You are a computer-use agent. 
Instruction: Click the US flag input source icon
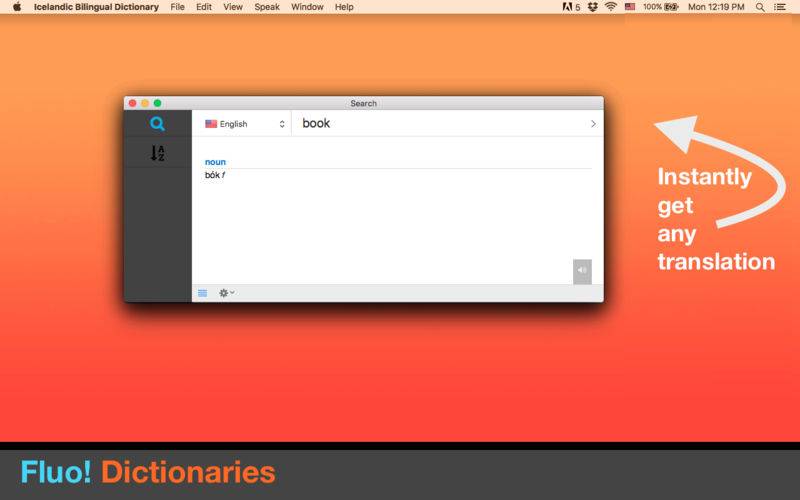click(630, 7)
